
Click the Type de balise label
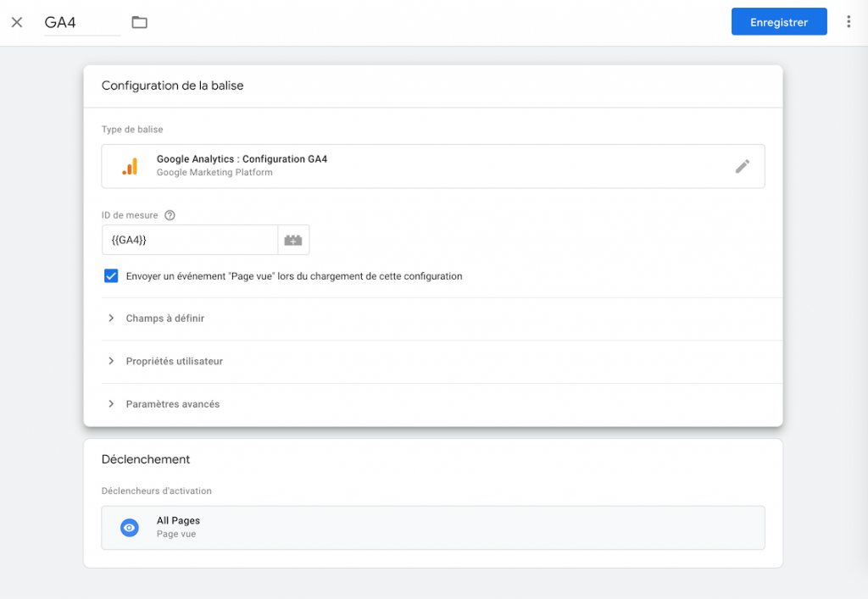tap(132, 130)
